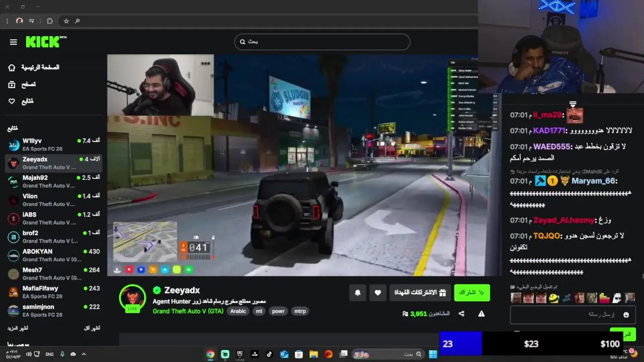The width and height of the screenshot is (644, 362).
Task: Open the Kick hamburger sidebar menu
Action: (x=14, y=42)
